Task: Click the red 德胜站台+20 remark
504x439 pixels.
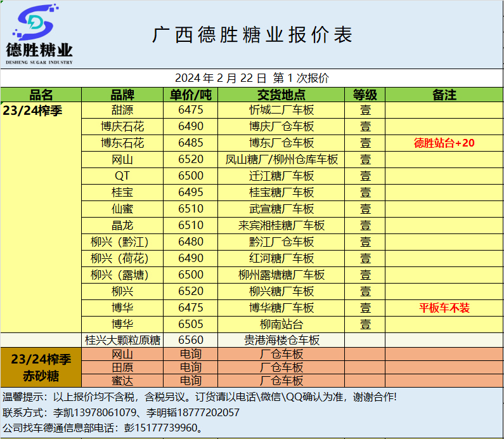Action: [x=444, y=143]
